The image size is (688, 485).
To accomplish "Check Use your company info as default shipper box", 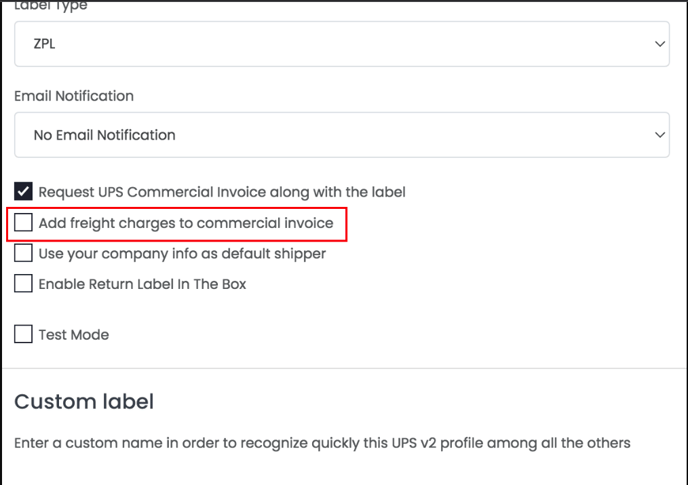I will click(23, 253).
